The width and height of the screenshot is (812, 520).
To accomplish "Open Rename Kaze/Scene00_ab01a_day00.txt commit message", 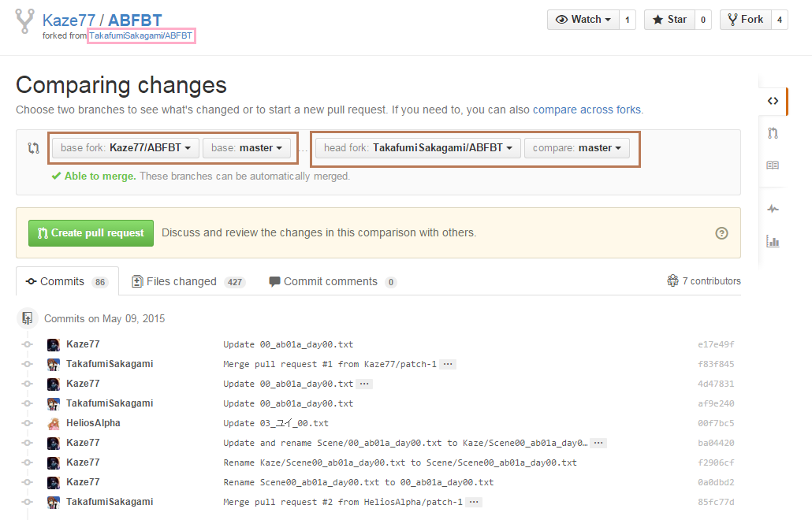I will point(400,462).
